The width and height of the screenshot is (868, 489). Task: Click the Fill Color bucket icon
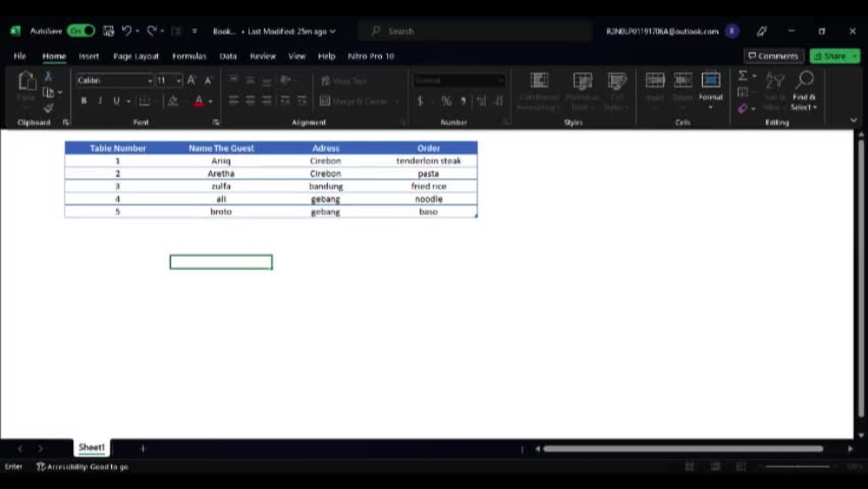[174, 101]
